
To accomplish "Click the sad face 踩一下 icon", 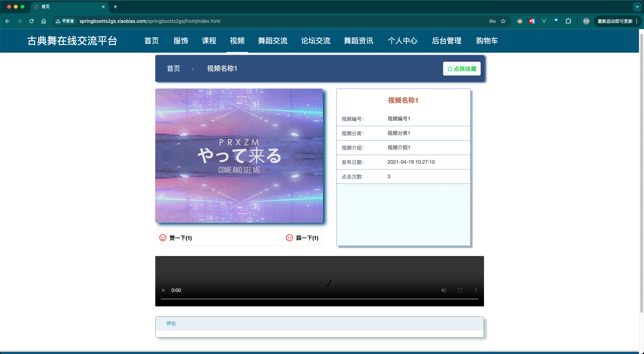I will (289, 238).
